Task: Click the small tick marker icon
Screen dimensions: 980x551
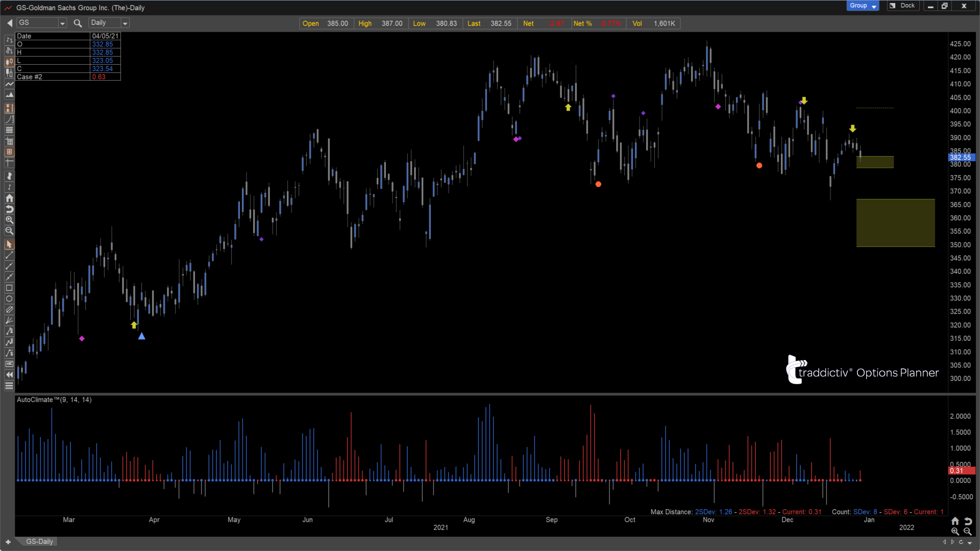Action: [x=9, y=187]
